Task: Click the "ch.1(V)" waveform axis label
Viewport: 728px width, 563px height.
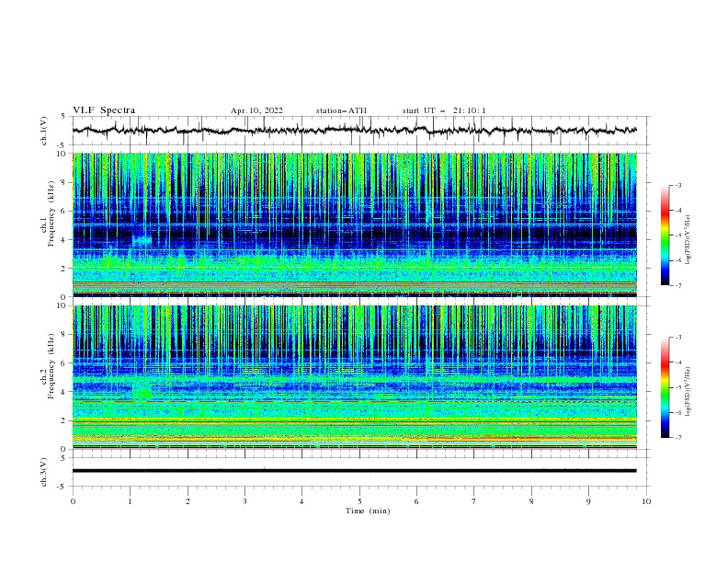Action: pyautogui.click(x=44, y=131)
